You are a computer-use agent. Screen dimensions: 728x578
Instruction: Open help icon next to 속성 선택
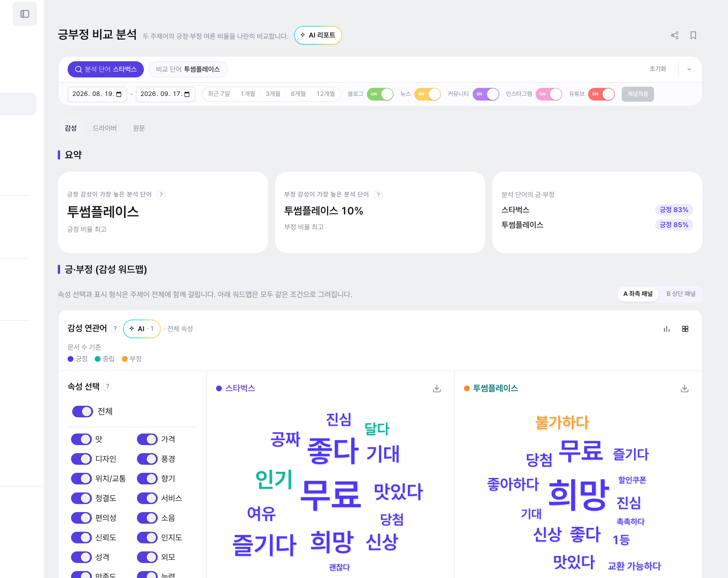pos(107,386)
